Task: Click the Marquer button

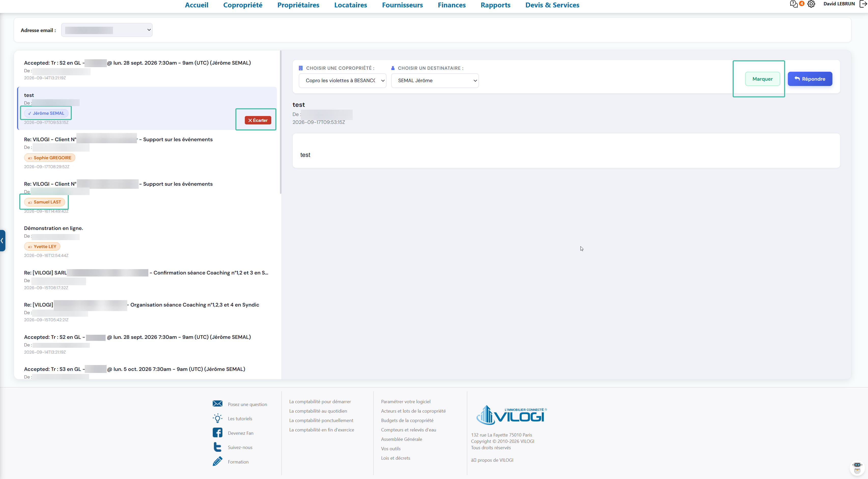Action: coord(762,79)
